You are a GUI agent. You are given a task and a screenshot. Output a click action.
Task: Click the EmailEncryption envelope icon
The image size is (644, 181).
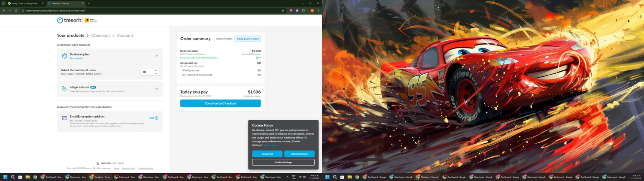pos(64,118)
